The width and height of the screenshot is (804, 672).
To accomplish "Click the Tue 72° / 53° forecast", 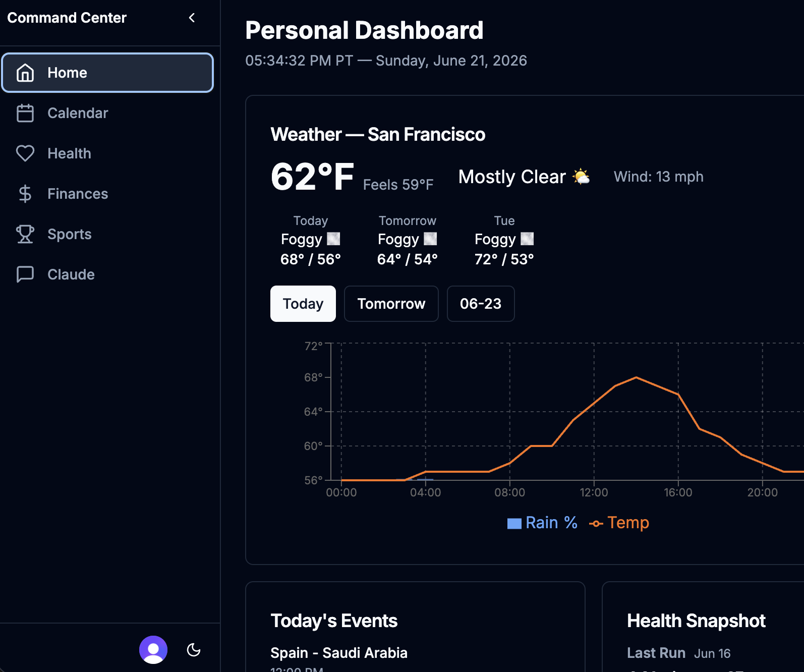I will pos(504,259).
